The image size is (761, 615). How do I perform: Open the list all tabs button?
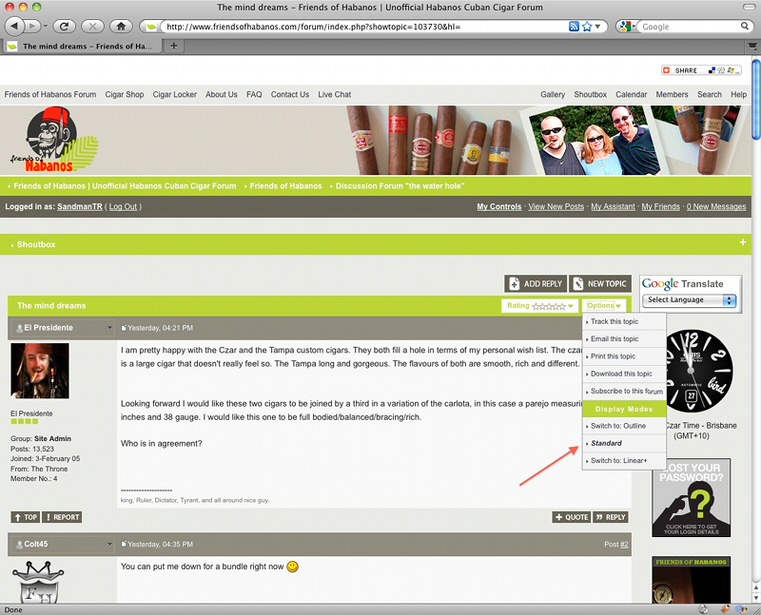752,46
